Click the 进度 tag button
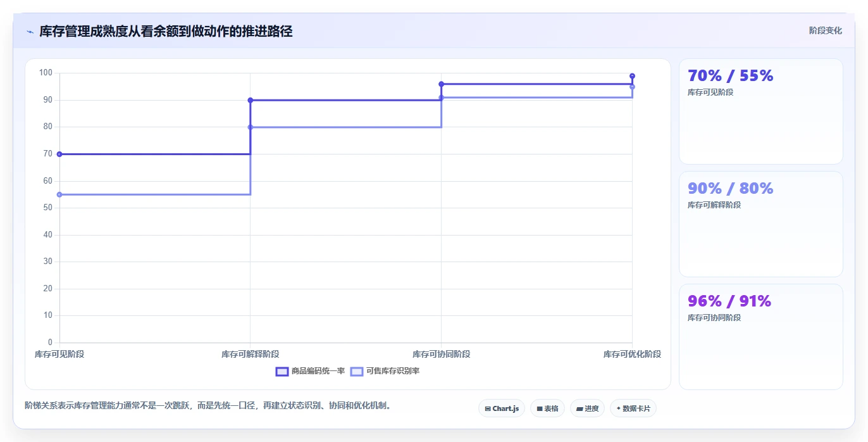The width and height of the screenshot is (868, 442). point(587,408)
